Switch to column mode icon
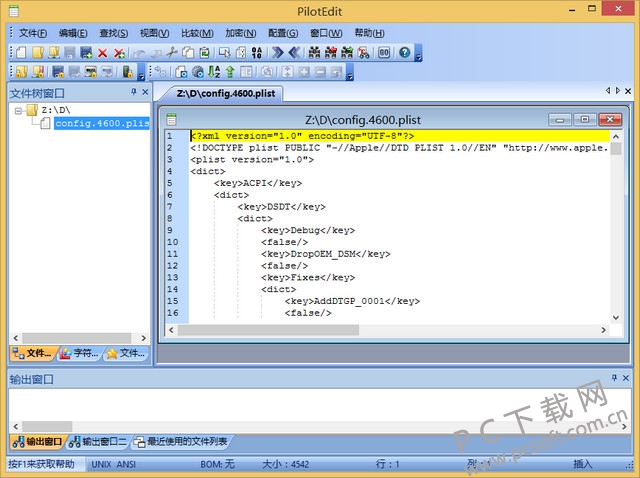The width and height of the screenshot is (640, 478). [x=241, y=53]
